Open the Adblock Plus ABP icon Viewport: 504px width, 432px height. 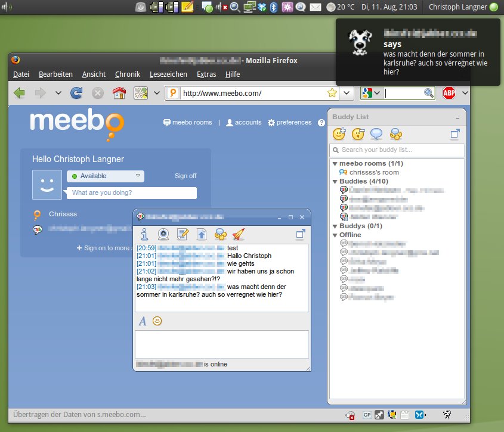[449, 93]
